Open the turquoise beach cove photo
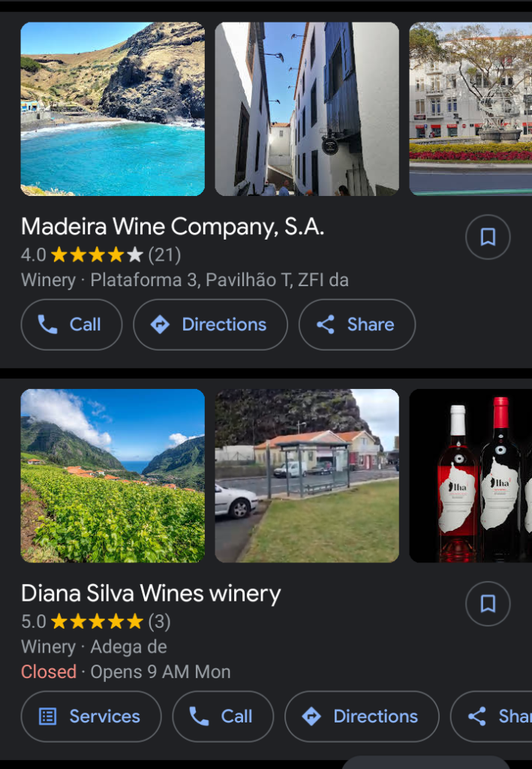 pos(113,109)
